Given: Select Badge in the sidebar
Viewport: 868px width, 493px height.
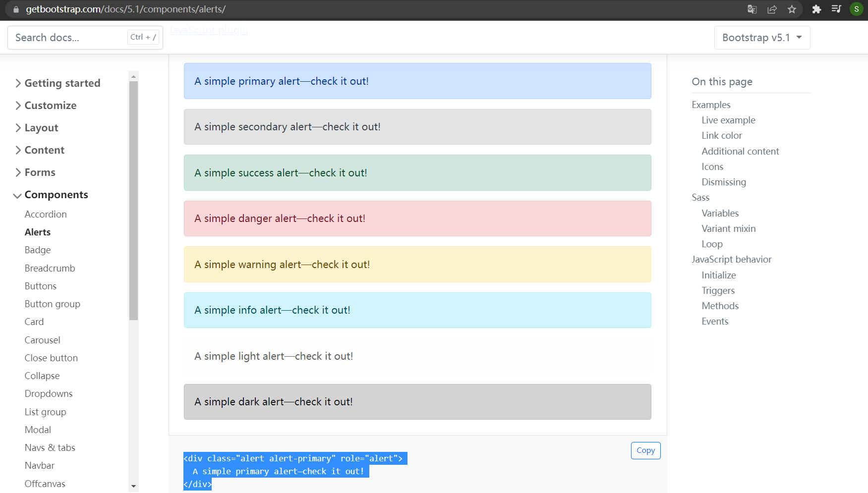Looking at the screenshot, I should (37, 250).
